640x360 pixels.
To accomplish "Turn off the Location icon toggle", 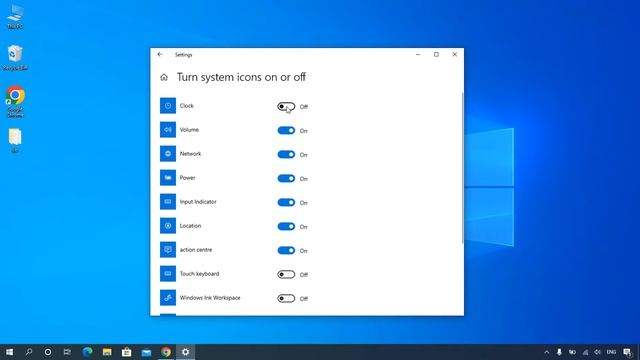I will [286, 227].
